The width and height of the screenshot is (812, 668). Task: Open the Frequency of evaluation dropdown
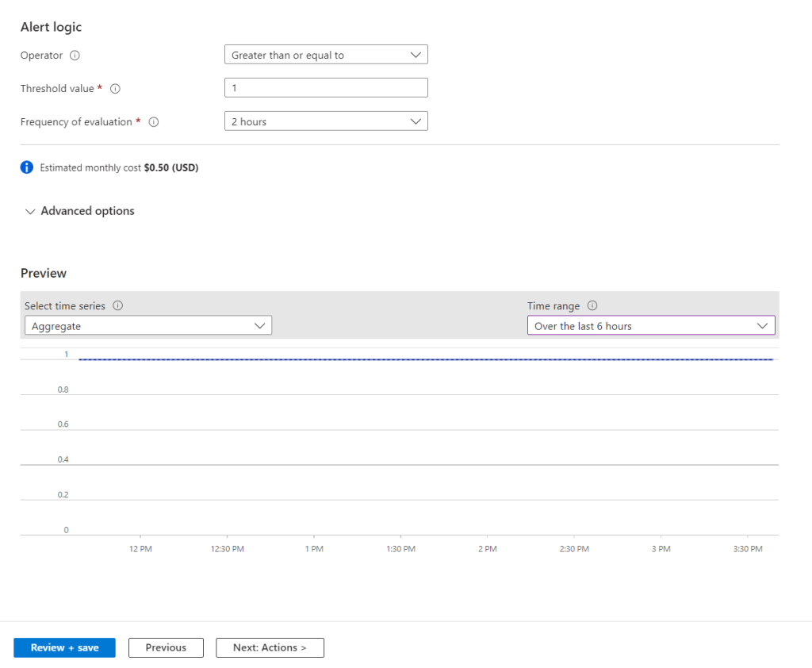point(326,121)
